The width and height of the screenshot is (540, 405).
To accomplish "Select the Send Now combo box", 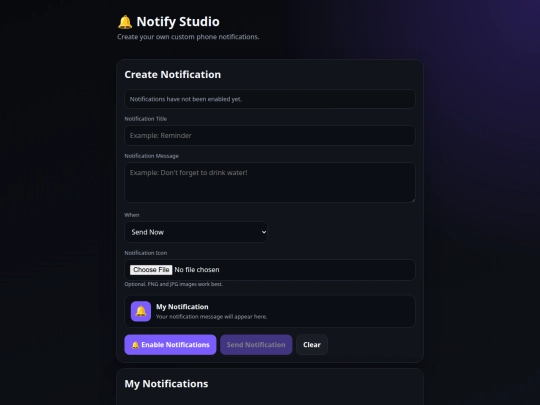I will coord(196,232).
